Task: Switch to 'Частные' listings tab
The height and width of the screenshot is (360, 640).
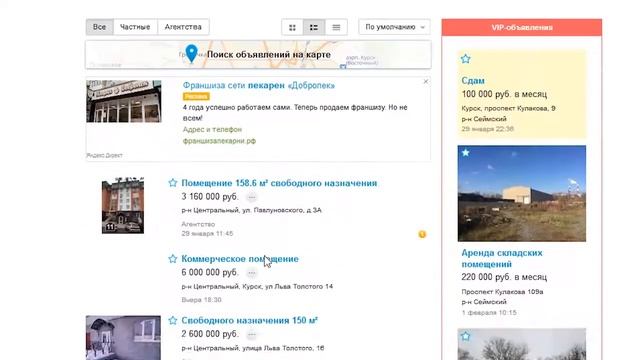Action: pyautogui.click(x=135, y=27)
